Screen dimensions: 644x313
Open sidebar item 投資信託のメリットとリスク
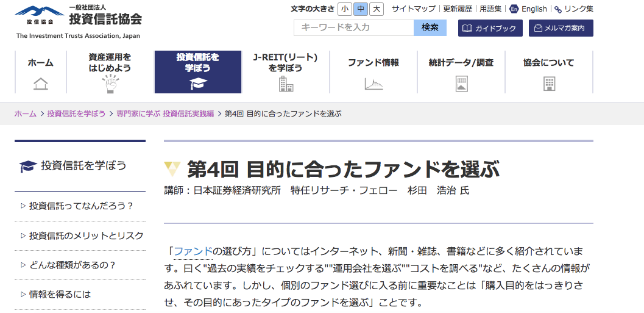87,236
